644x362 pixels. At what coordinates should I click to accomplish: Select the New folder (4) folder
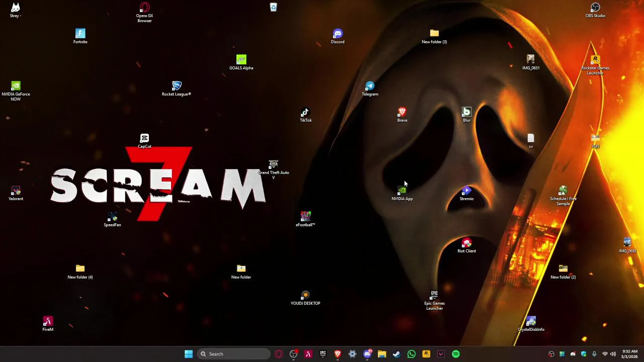(x=80, y=271)
